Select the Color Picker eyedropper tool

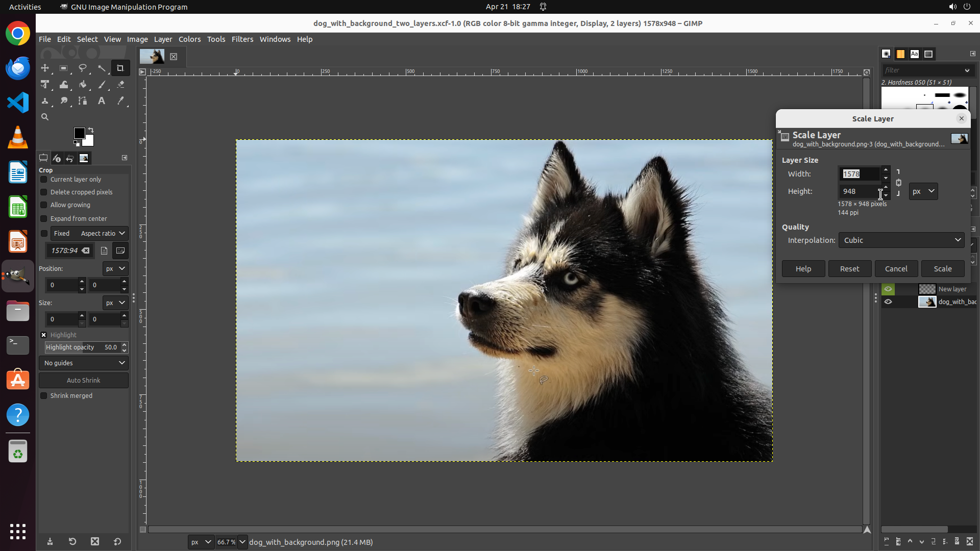120,101
